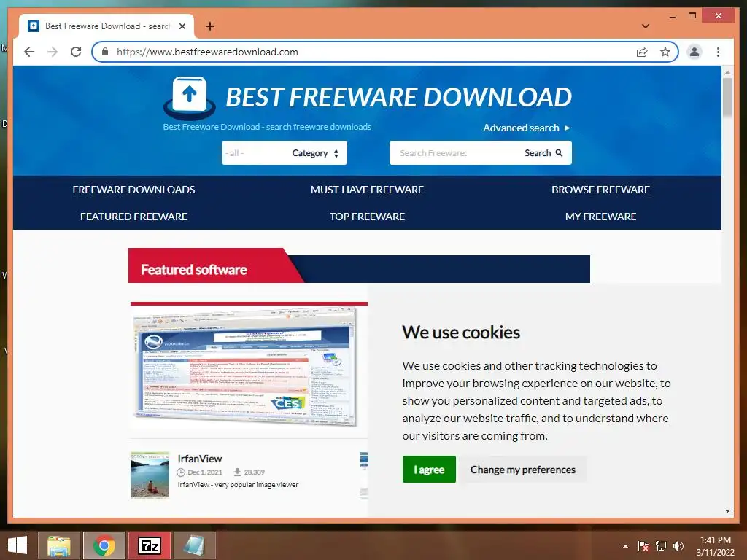This screenshot has width=747, height=560.
Task: Open the tab search chevron
Action: [x=645, y=26]
